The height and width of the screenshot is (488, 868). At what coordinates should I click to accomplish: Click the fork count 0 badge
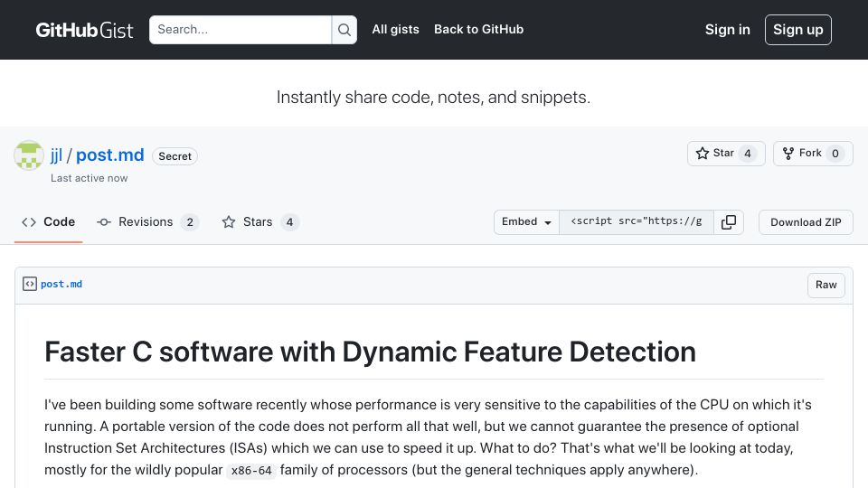[x=835, y=154]
